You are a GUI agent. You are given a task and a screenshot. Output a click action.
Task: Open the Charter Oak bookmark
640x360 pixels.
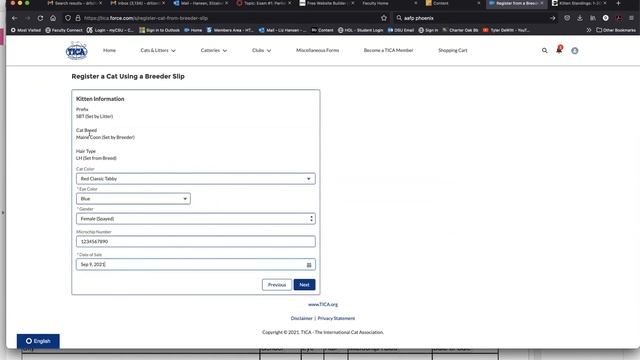coord(460,30)
